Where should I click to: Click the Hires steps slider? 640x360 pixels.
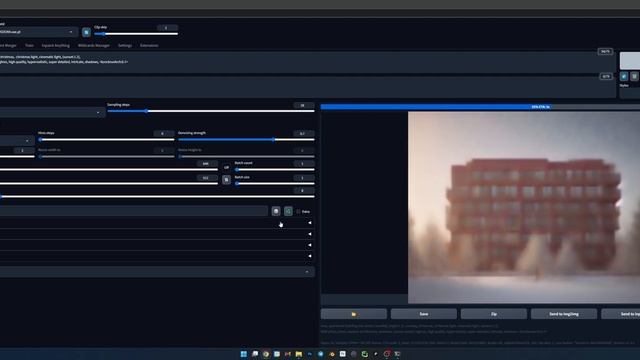(106, 140)
